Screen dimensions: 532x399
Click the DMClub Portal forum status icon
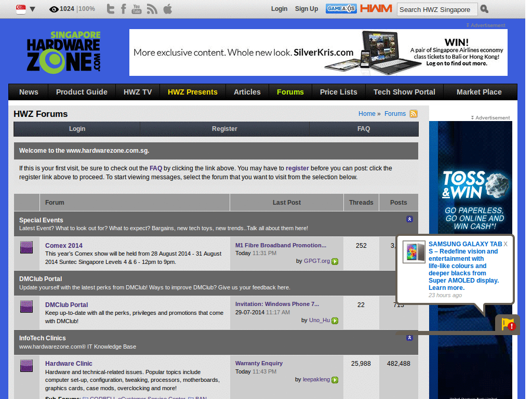pyautogui.click(x=26, y=307)
